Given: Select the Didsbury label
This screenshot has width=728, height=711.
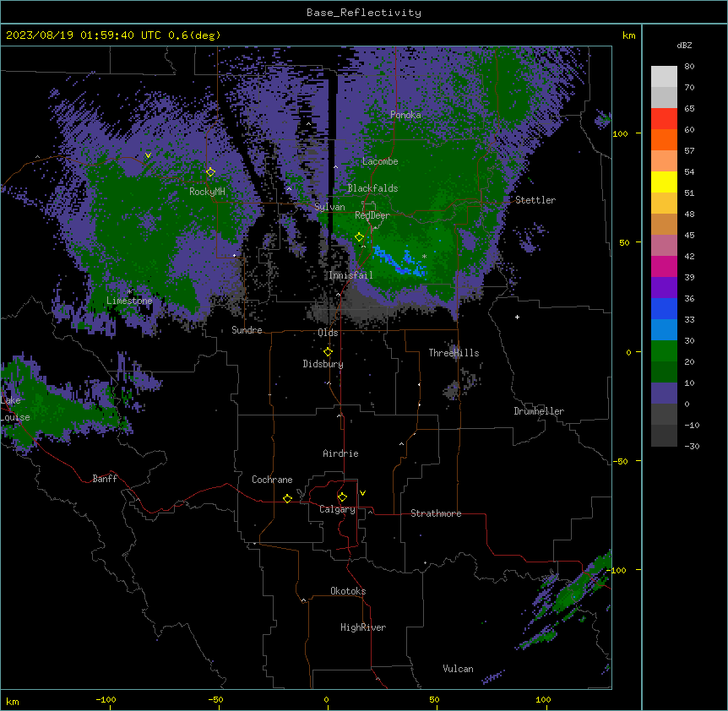Looking at the screenshot, I should 323,364.
